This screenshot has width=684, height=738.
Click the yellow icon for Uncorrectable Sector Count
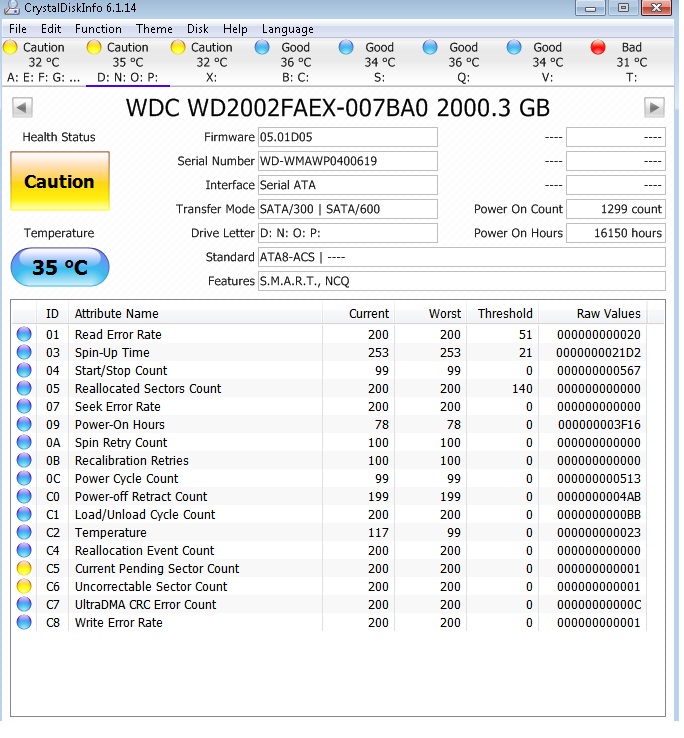coord(24,586)
